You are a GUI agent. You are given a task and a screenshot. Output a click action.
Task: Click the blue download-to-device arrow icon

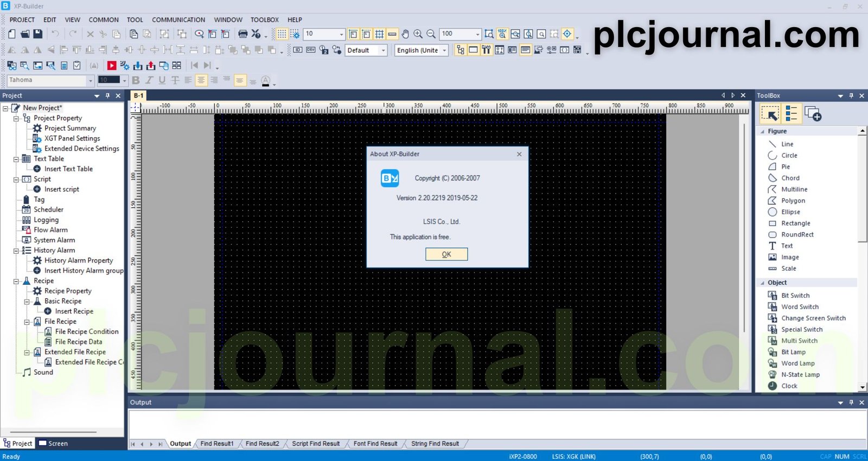[138, 66]
